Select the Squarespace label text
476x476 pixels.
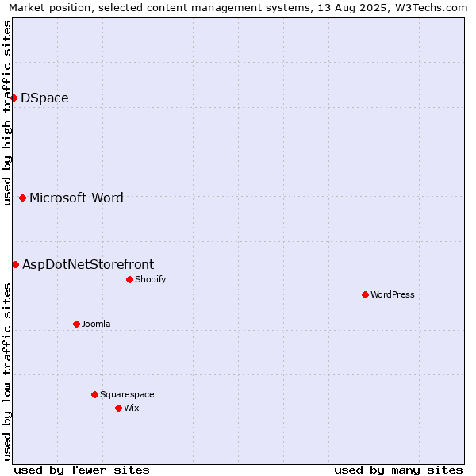(x=127, y=394)
